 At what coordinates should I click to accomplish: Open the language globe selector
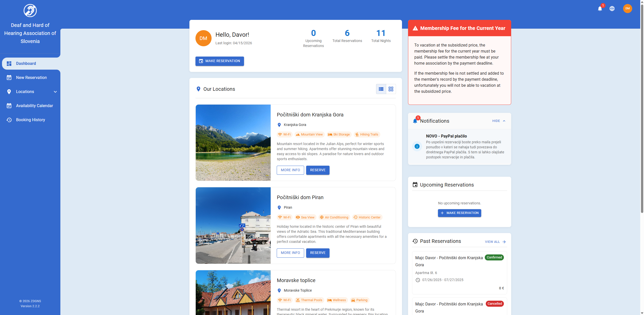[612, 9]
